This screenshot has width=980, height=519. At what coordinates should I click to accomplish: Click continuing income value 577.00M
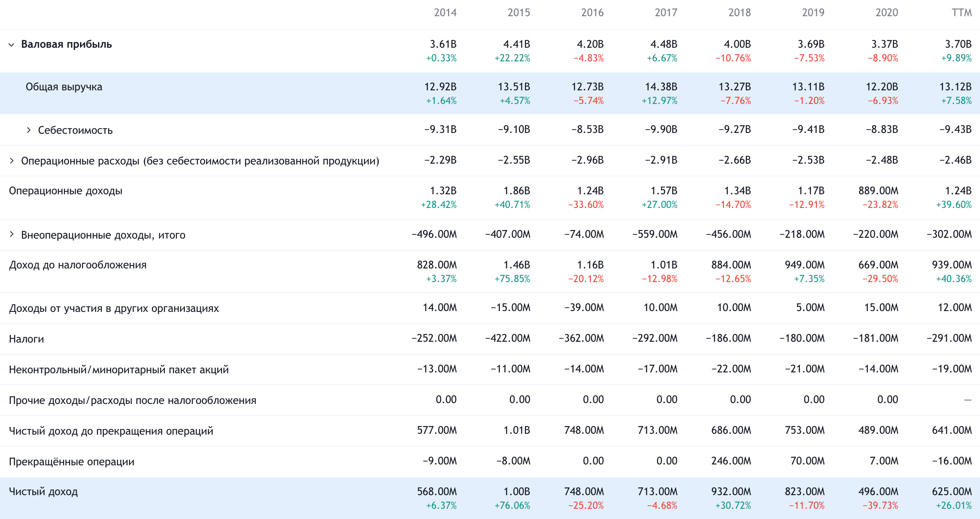(x=437, y=430)
